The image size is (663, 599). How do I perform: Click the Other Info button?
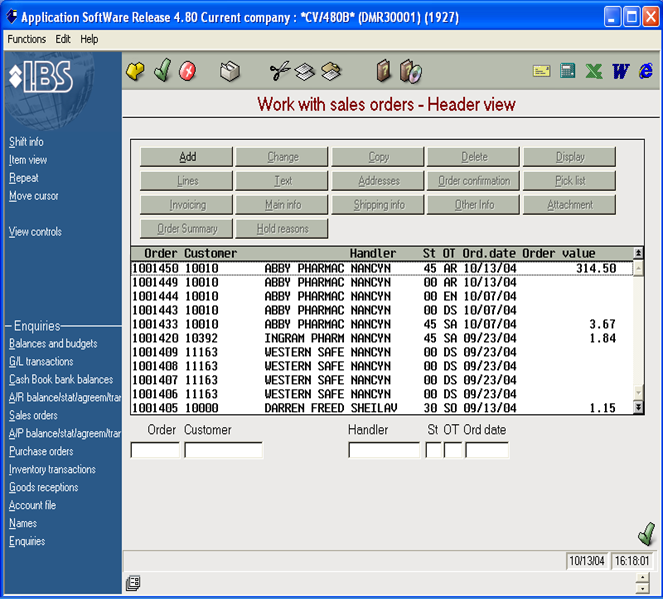pos(474,205)
